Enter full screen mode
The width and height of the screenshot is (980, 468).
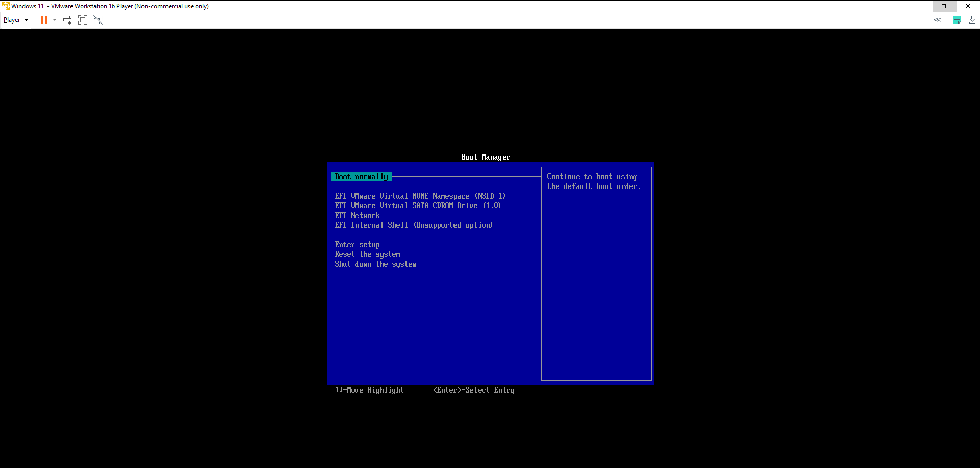point(83,20)
